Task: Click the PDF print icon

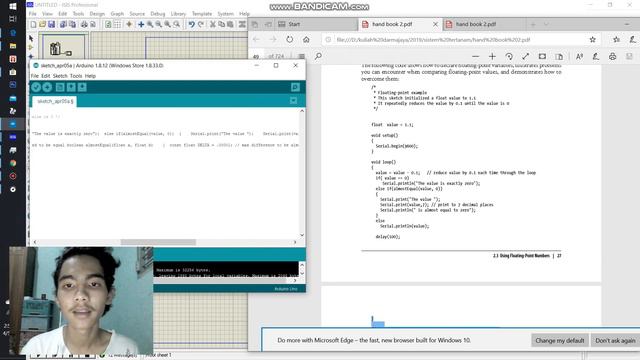Action: pyautogui.click(x=613, y=56)
